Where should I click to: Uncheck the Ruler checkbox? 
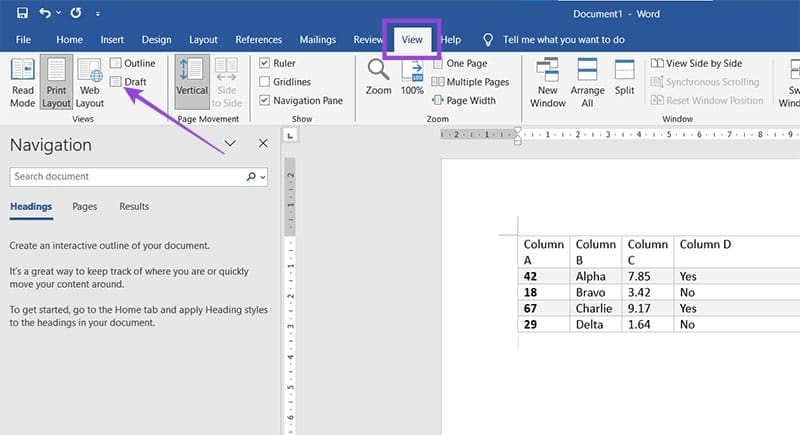(264, 63)
